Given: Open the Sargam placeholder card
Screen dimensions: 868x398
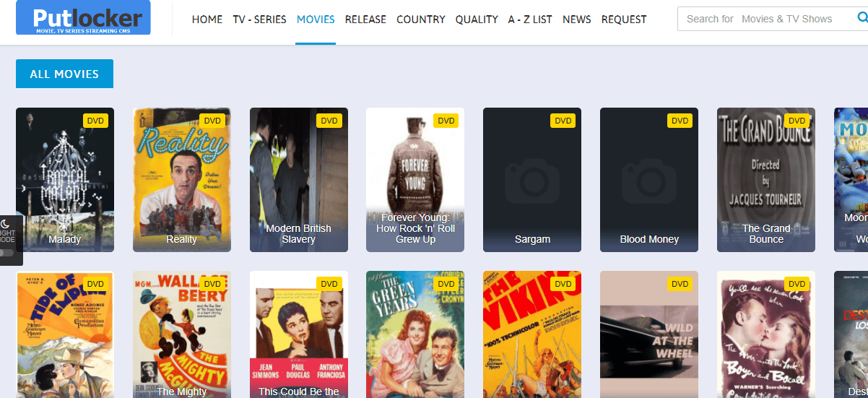Looking at the screenshot, I should (x=532, y=180).
